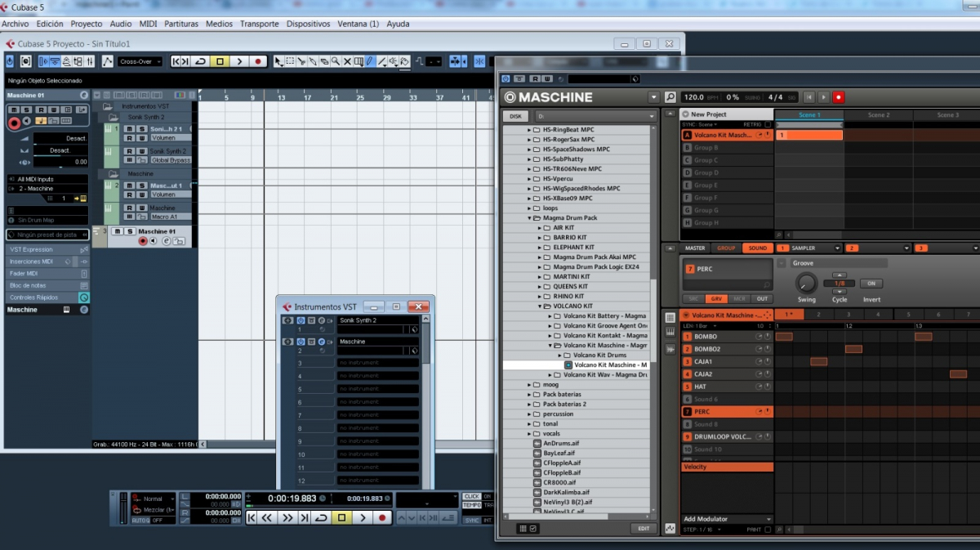Open the Archivo menu

pos(15,24)
